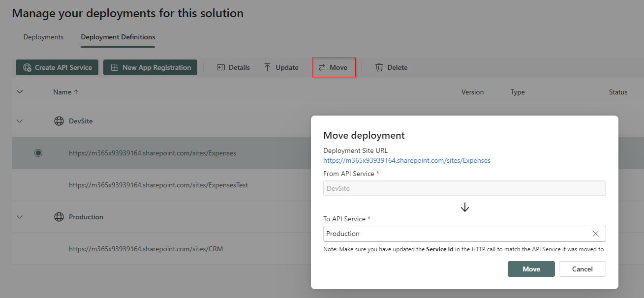Click the DevSite globe icon

coord(59,121)
